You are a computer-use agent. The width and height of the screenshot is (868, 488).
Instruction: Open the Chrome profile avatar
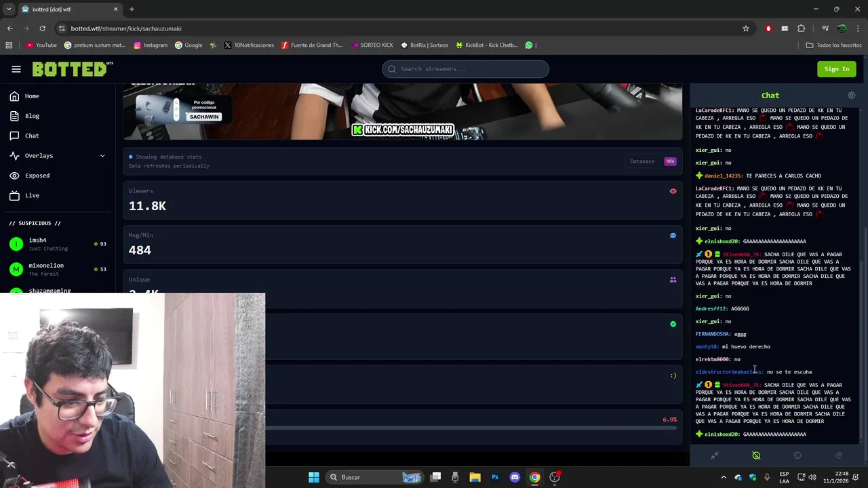(x=842, y=28)
